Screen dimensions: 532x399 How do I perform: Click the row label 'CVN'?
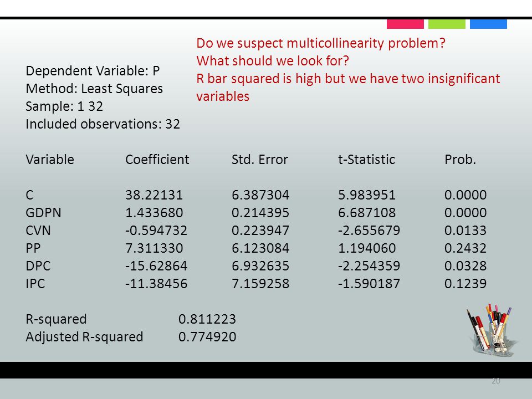(x=38, y=231)
